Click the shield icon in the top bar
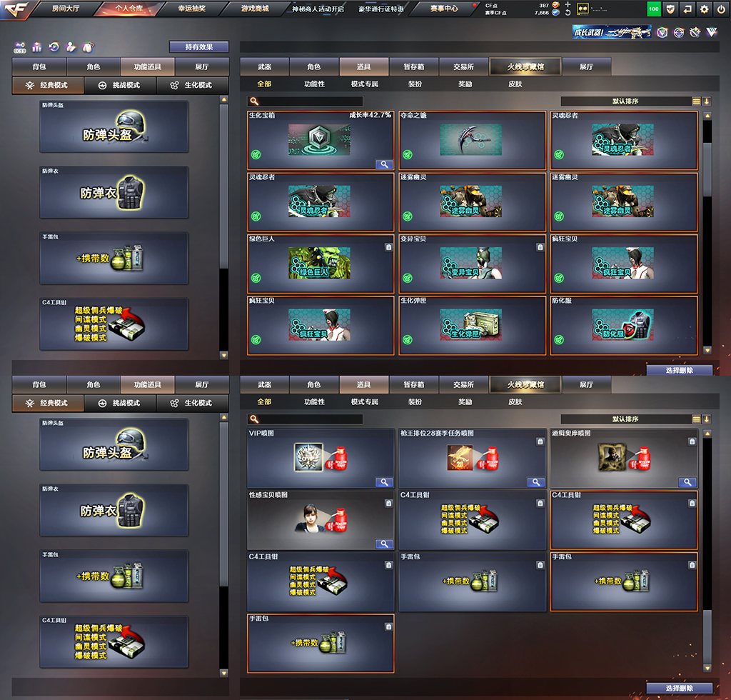731x700 pixels. 670,9
